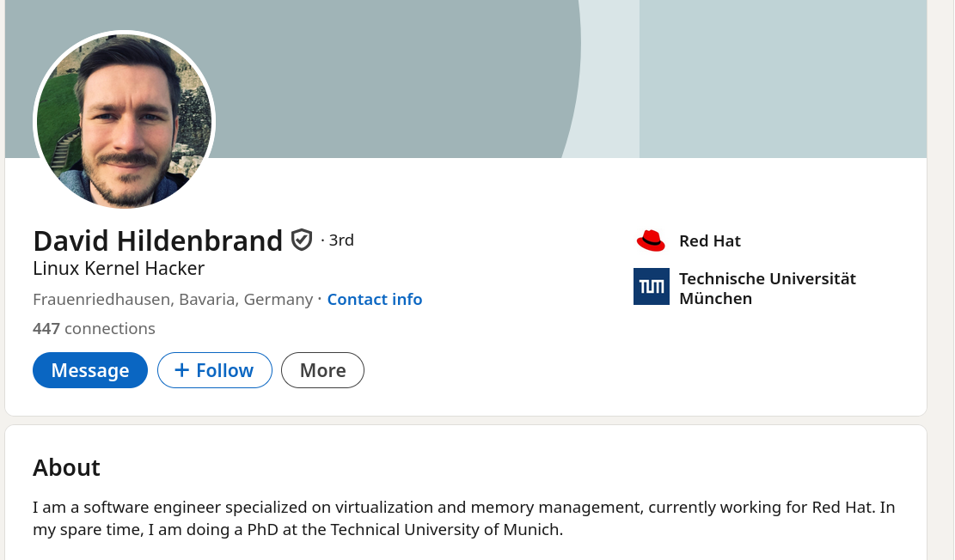This screenshot has height=560, width=955.
Task: Open the Technische Universität München text link
Action: click(767, 289)
